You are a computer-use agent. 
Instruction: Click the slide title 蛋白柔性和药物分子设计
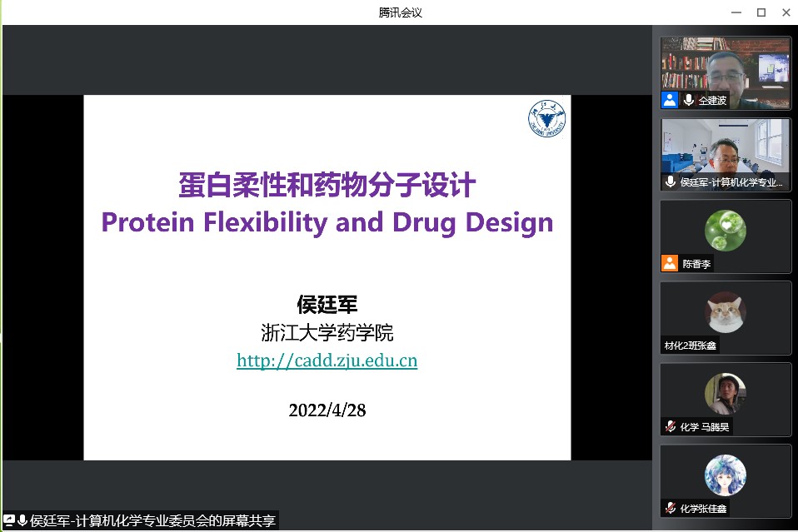pos(327,185)
